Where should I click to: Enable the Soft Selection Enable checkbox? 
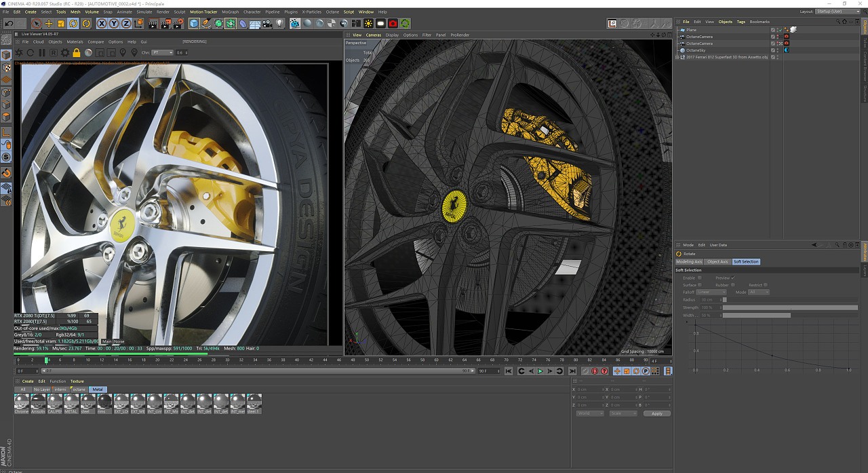click(x=700, y=278)
